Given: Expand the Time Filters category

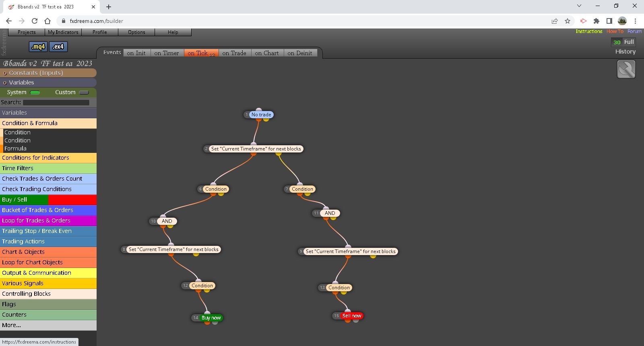Looking at the screenshot, I should coord(48,168).
